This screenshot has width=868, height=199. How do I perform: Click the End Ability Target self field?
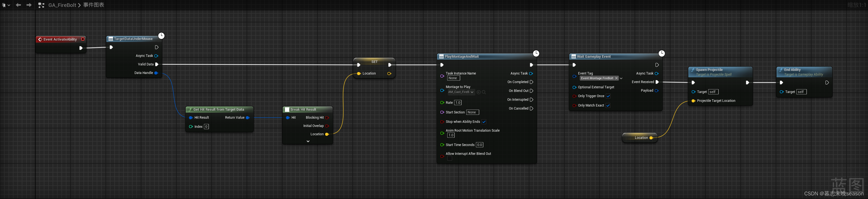click(801, 92)
